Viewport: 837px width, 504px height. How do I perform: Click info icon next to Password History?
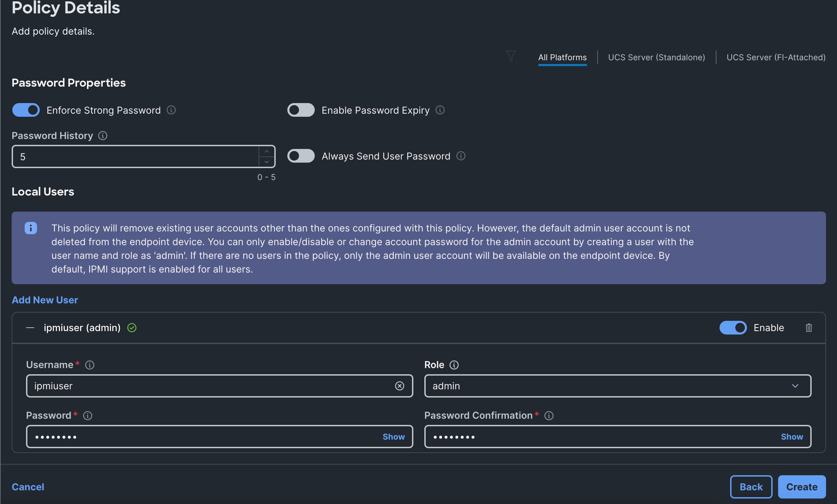[103, 136]
